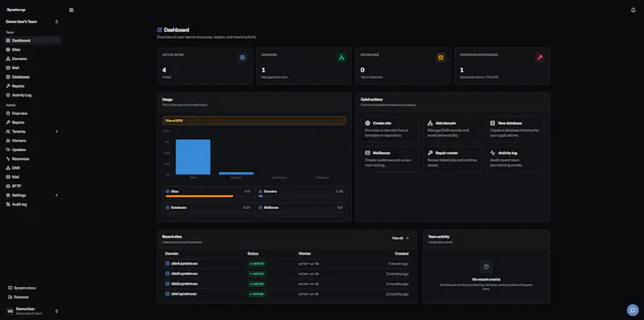This screenshot has height=320, width=644.
Task: Click the Configuration Issues wrench icon
Action: coord(539,57)
